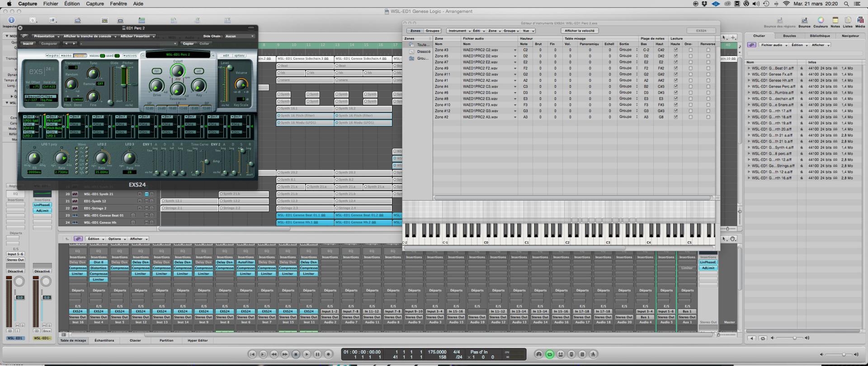Image resolution: width=868 pixels, height=366 pixels.
Task: Click the EXS24 edit button
Action: coord(226,56)
